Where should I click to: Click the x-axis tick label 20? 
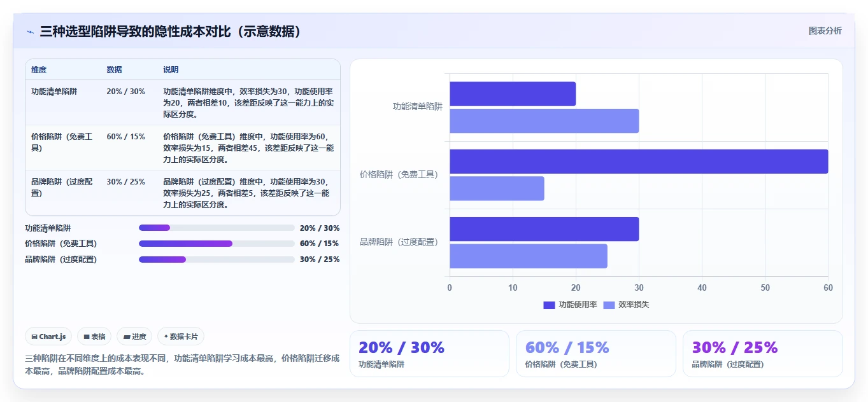tap(576, 288)
